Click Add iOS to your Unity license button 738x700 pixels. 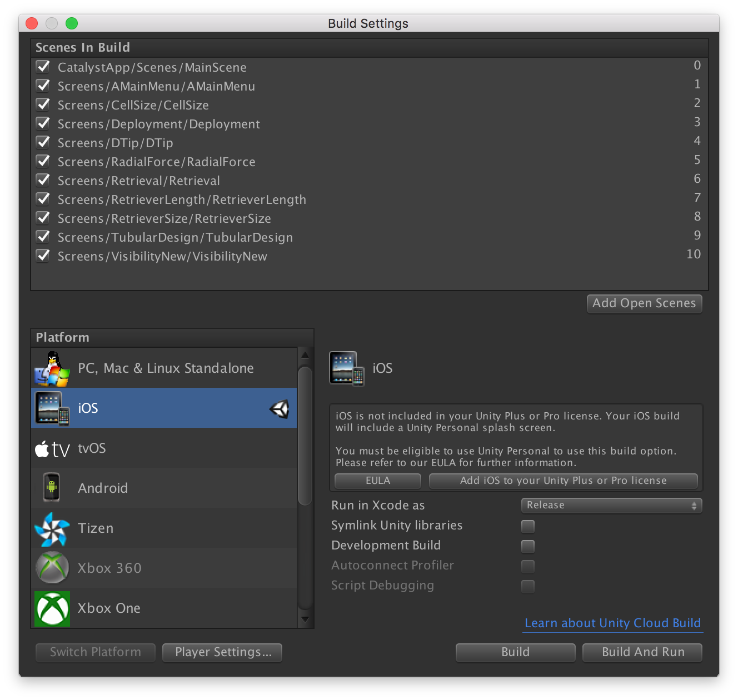(x=563, y=481)
